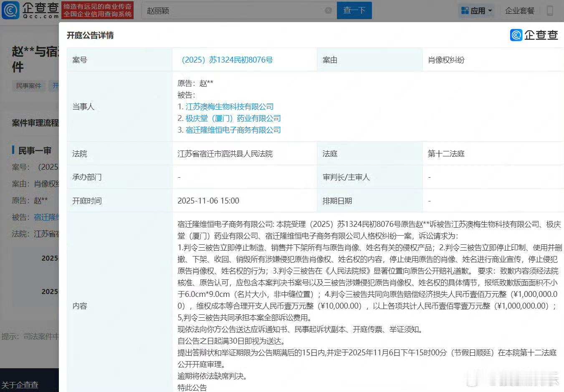Viewport: 564px width, 392px height.
Task: Click the 江苏省宿迁市泗洪县人民法院 court cell
Action: (x=244, y=153)
